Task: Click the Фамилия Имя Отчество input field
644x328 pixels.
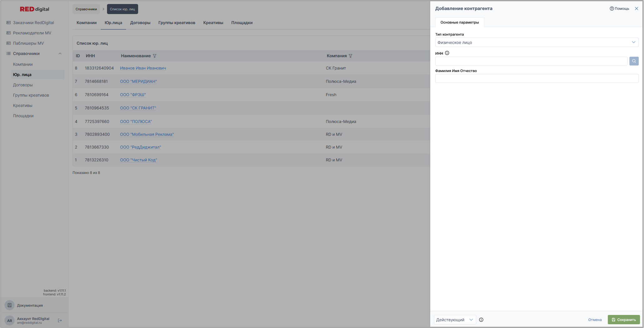Action: [536, 78]
